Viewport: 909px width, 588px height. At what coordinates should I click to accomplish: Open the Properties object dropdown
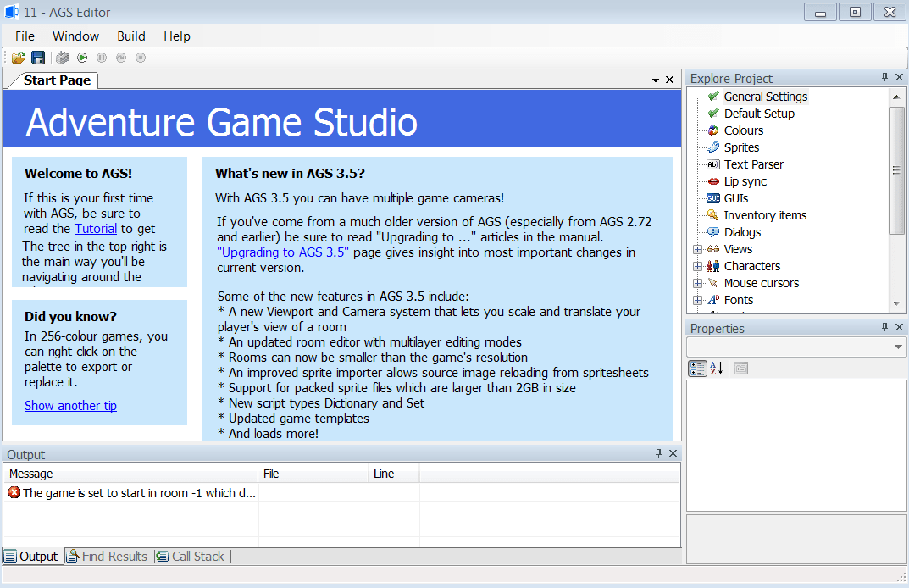[898, 347]
